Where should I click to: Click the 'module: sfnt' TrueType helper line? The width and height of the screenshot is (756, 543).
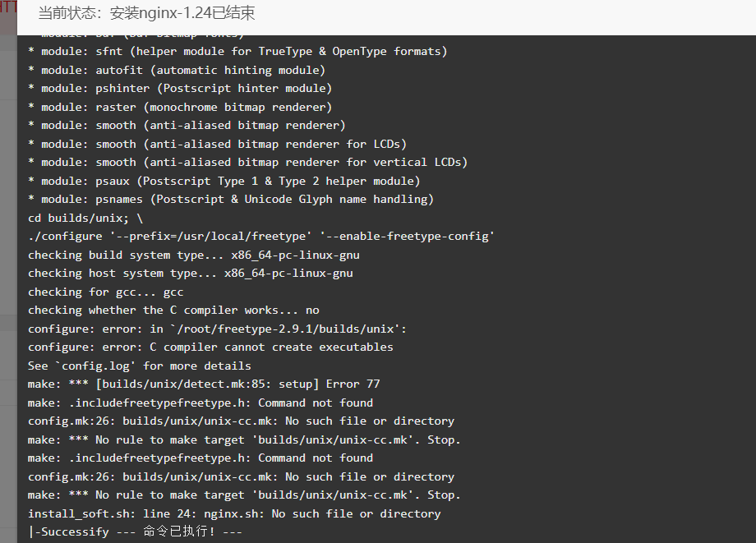(x=237, y=52)
